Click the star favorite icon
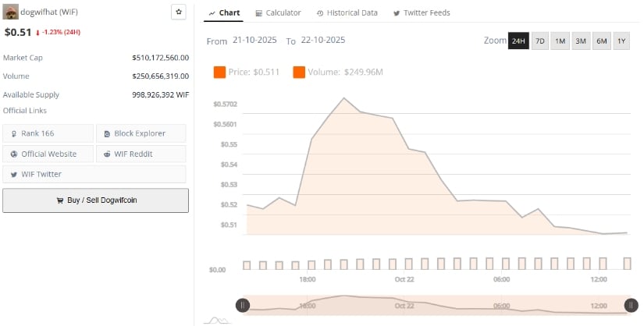644x326 pixels. [178, 12]
